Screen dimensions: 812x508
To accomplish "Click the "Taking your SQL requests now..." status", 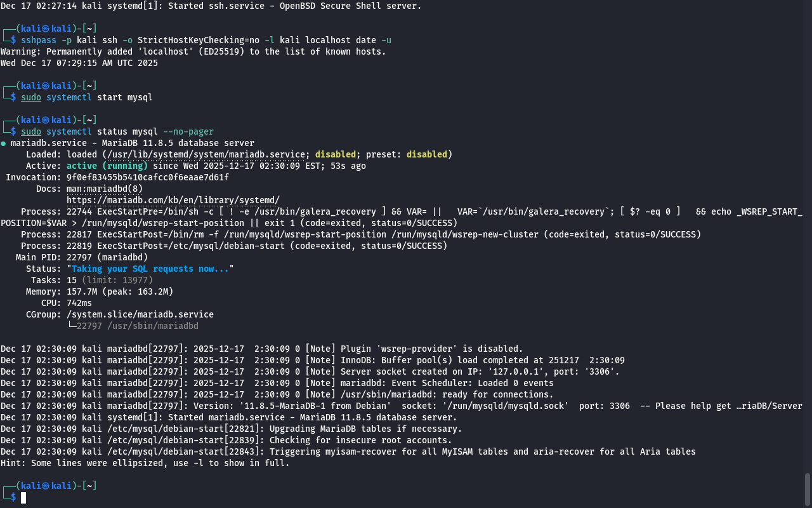I will click(150, 269).
